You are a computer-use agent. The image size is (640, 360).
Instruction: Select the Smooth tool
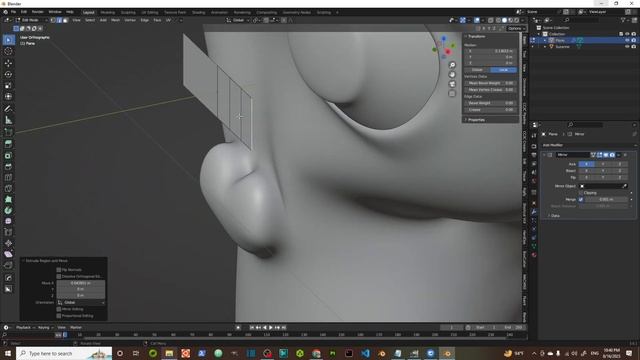(x=8, y=221)
